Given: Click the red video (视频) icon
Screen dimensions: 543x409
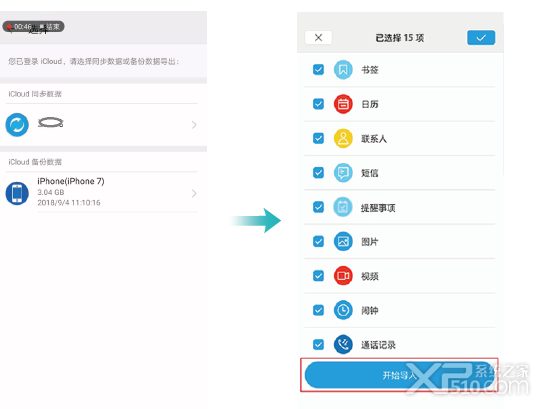Looking at the screenshot, I should [343, 276].
